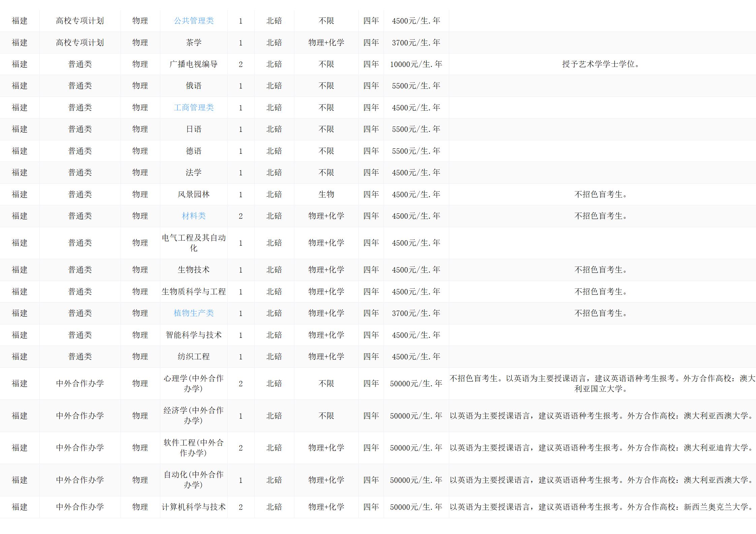This screenshot has width=756, height=534.
Task: Select the 风景园林 major cell
Action: coord(194,194)
